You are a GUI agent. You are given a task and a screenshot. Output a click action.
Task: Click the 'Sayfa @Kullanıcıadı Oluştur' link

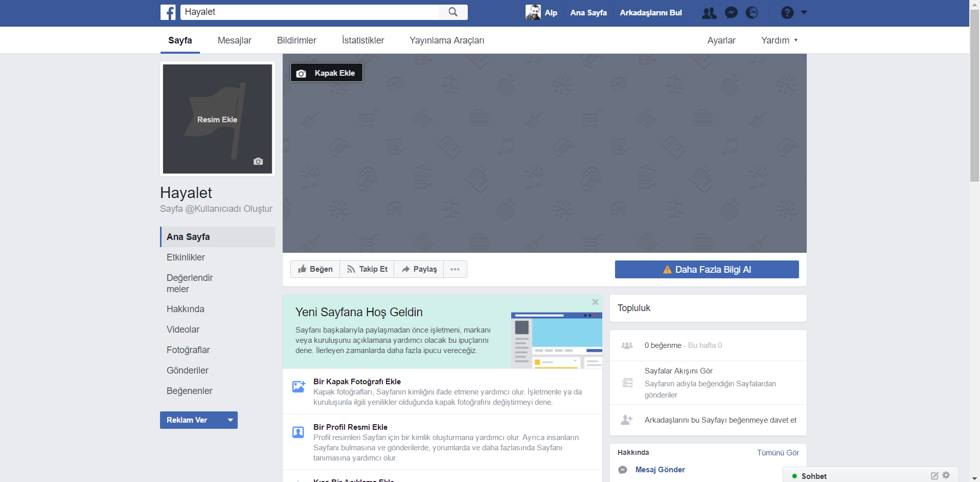tap(216, 209)
